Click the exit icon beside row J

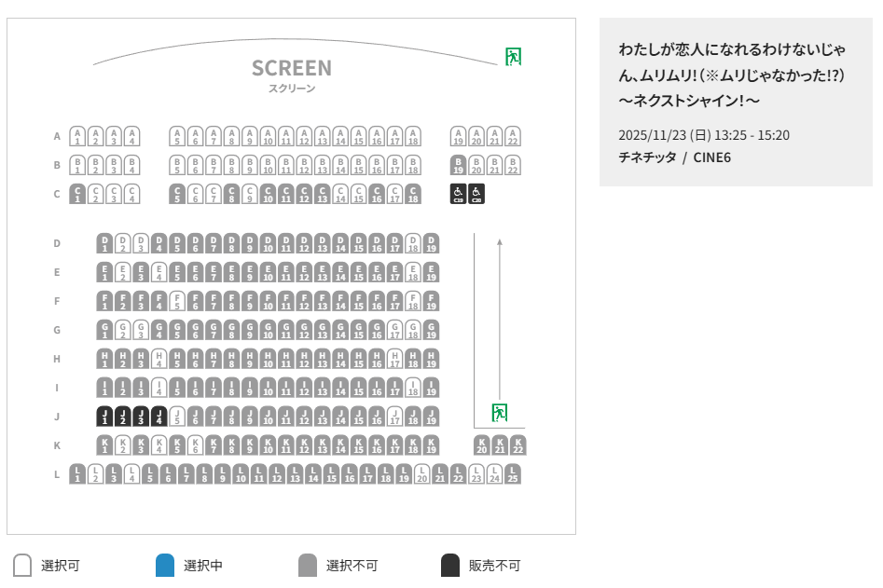[500, 412]
